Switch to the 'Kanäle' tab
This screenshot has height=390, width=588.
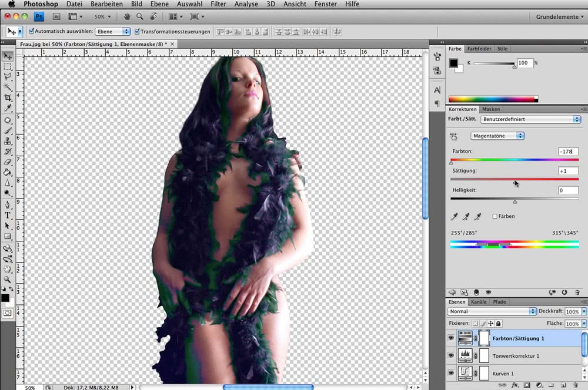click(479, 301)
